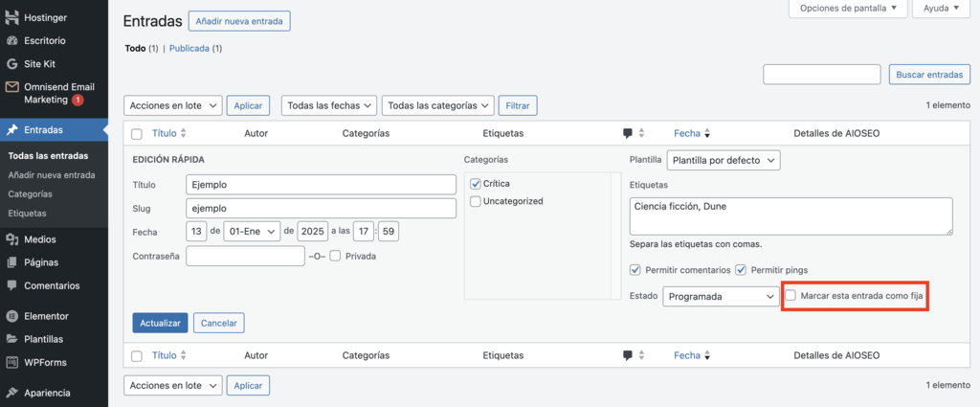Click the Entradas pushpin icon
The width and height of the screenshot is (980, 407).
(11, 130)
